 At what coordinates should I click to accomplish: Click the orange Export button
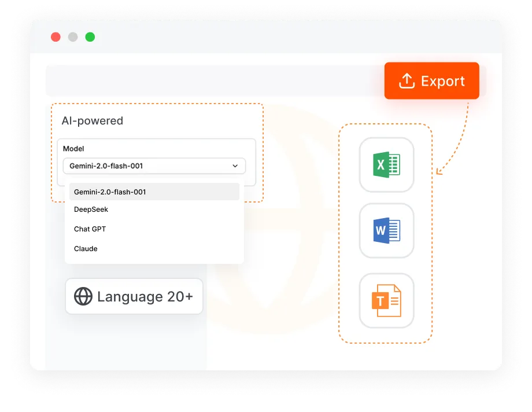coord(431,81)
